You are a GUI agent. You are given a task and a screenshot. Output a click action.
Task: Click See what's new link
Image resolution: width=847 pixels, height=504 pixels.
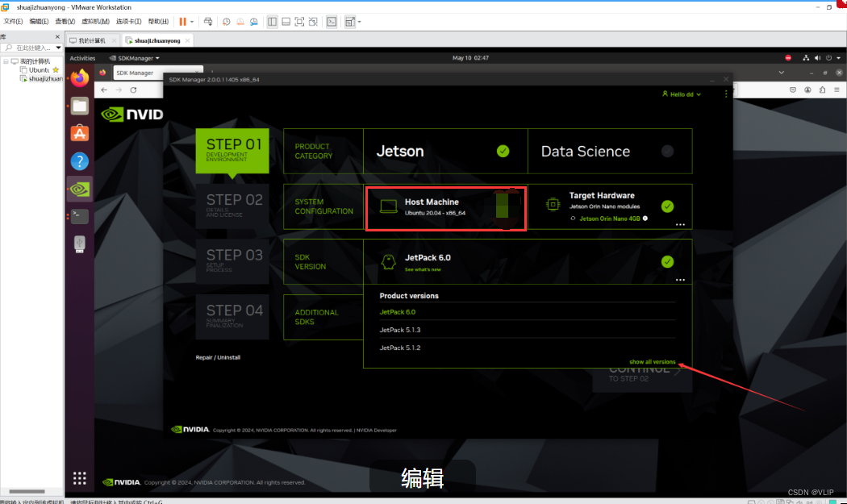click(423, 269)
